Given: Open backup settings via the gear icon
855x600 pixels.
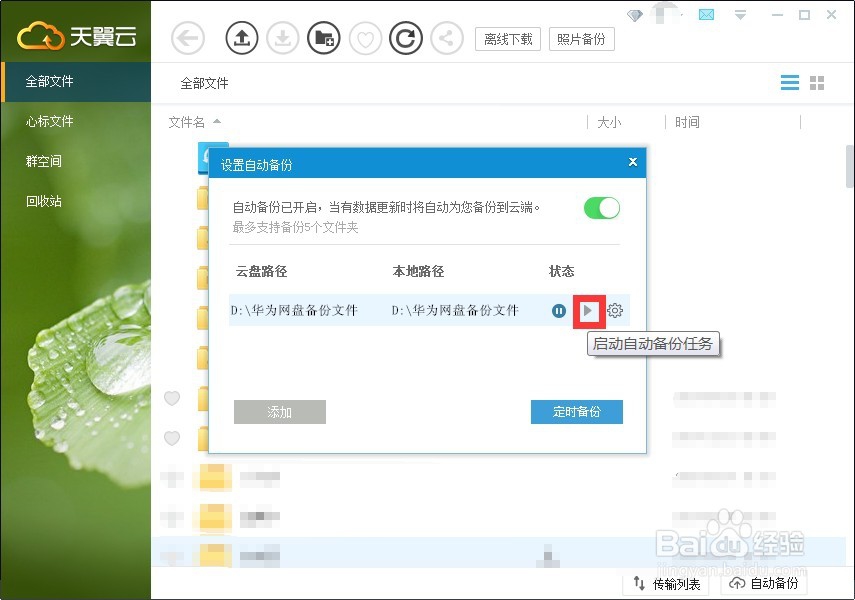Looking at the screenshot, I should point(614,311).
